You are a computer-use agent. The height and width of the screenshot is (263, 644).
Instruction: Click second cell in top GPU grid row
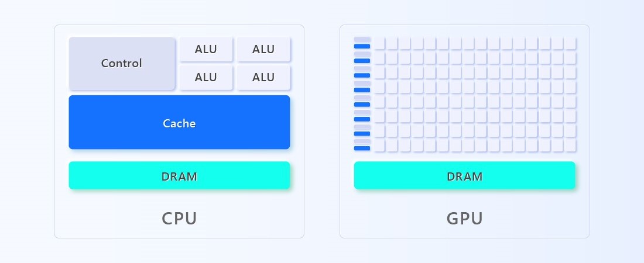(x=392, y=44)
